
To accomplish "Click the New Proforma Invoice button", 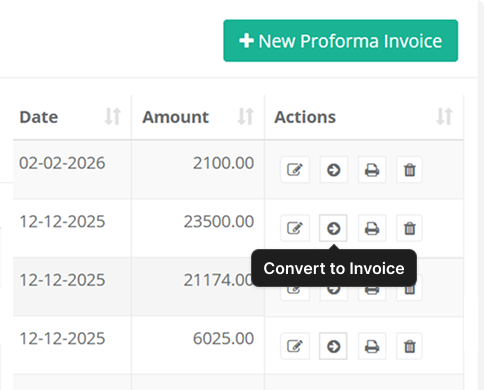I will [340, 41].
